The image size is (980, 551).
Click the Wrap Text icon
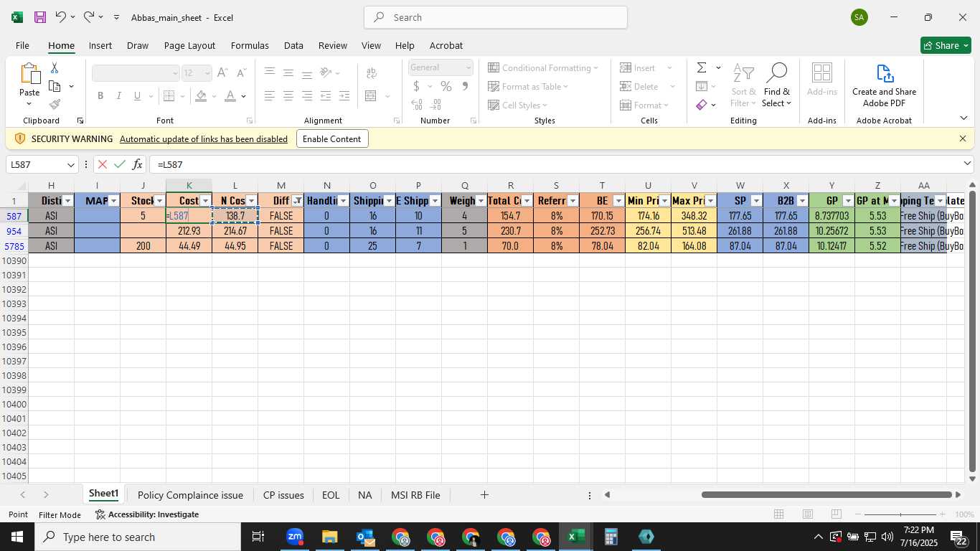coord(372,72)
